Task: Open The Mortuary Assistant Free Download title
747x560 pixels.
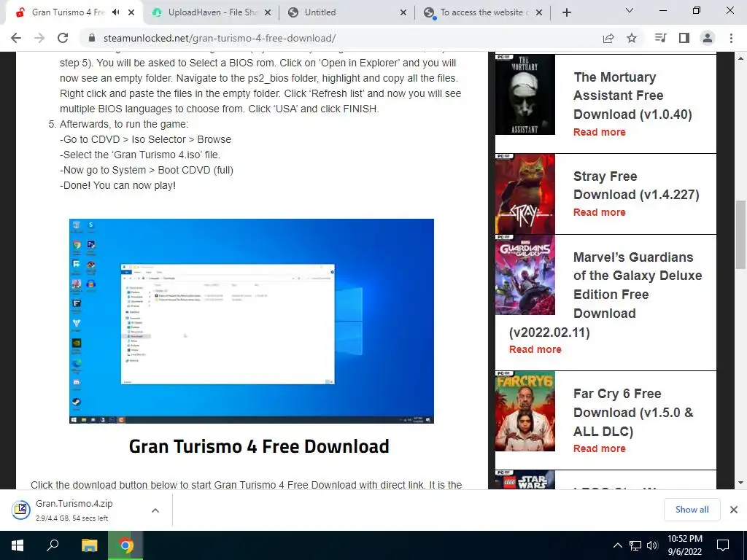Action: (632, 96)
